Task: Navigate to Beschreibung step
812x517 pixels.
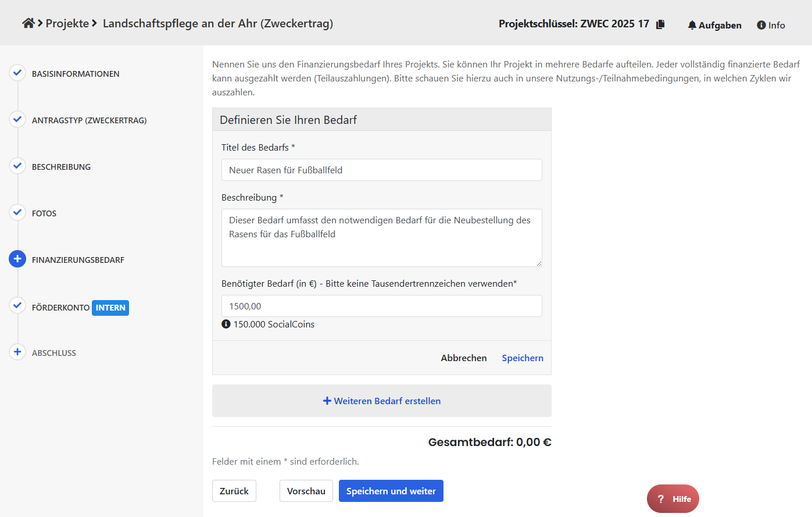Action: pos(61,167)
